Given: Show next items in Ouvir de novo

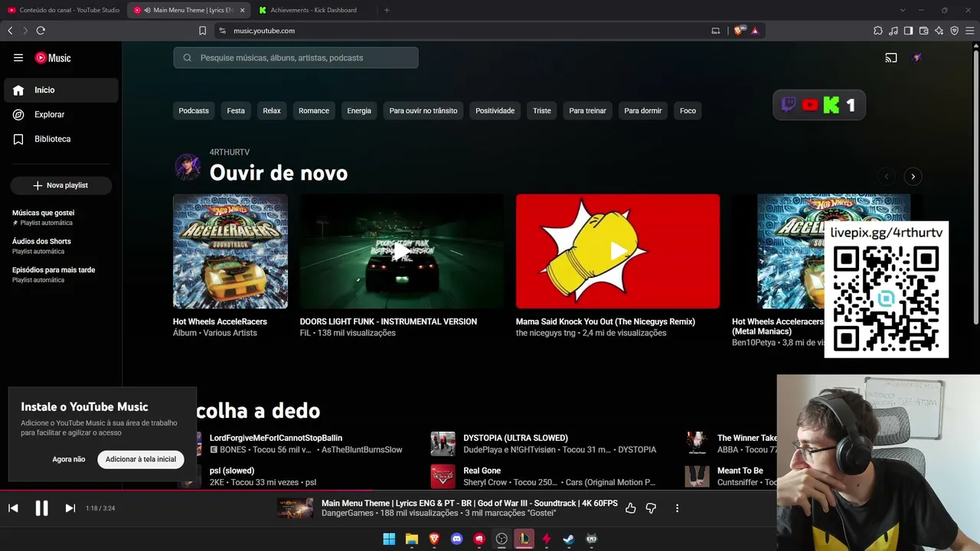Looking at the screenshot, I should [x=913, y=177].
